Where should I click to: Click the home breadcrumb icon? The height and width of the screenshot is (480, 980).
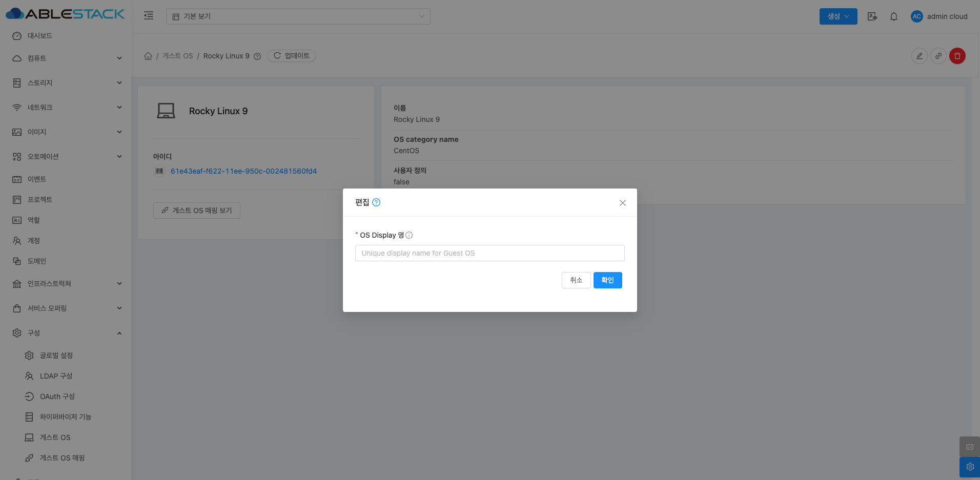[x=148, y=56]
